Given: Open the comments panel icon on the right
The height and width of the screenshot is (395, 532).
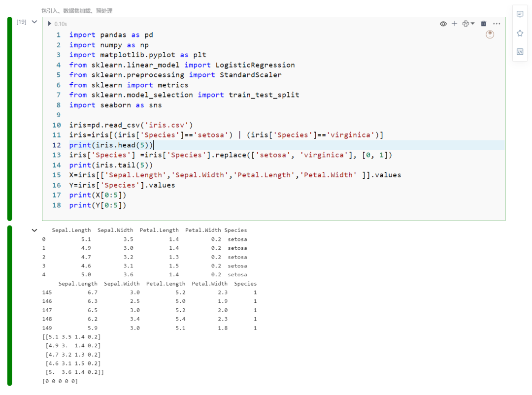Looking at the screenshot, I should 520,14.
